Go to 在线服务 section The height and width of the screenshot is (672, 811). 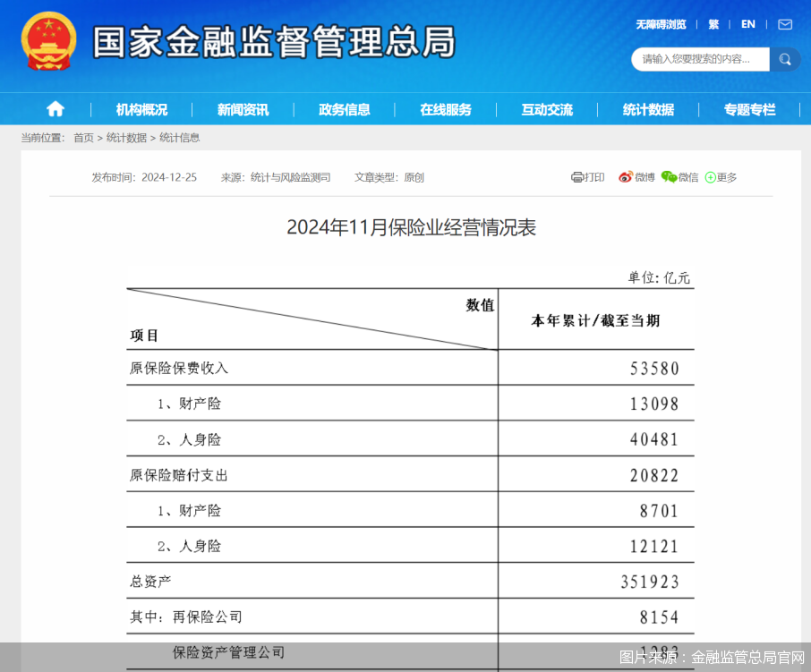tap(446, 109)
